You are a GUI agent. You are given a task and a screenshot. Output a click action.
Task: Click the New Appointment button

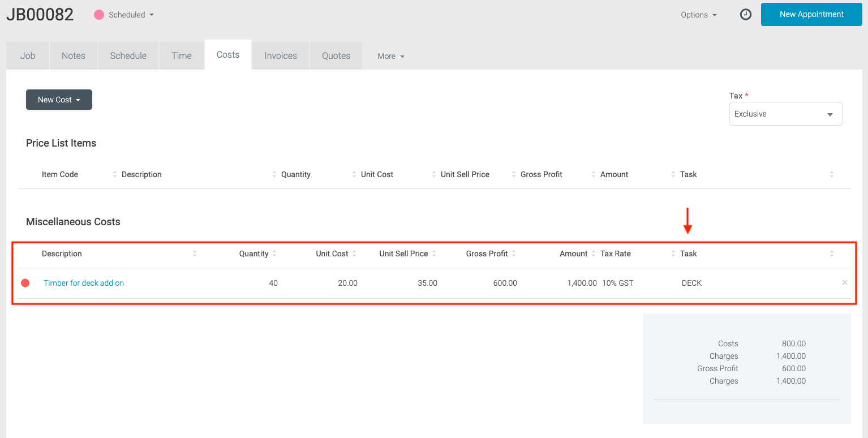pyautogui.click(x=811, y=14)
